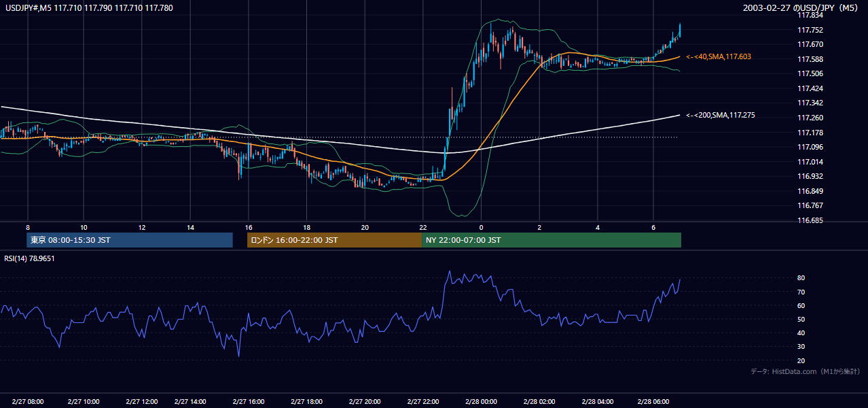Click the 2/27 14:00 time axis label
This screenshot has height=408, width=868.
[x=190, y=401]
